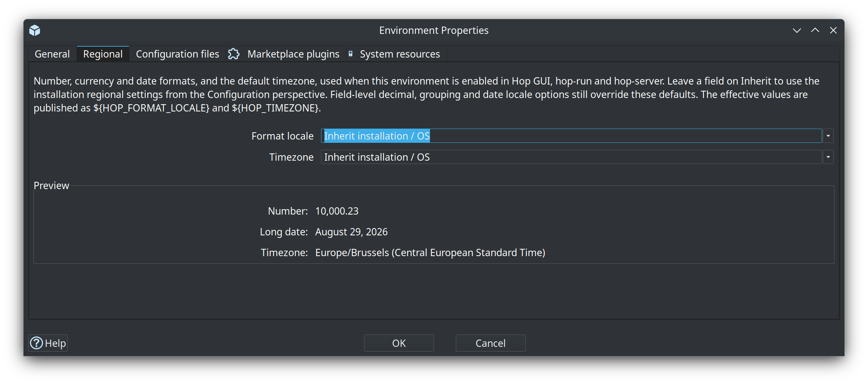Screen dimensions: 868x384
Task: Click the regional settings description paragraph
Action: point(426,94)
